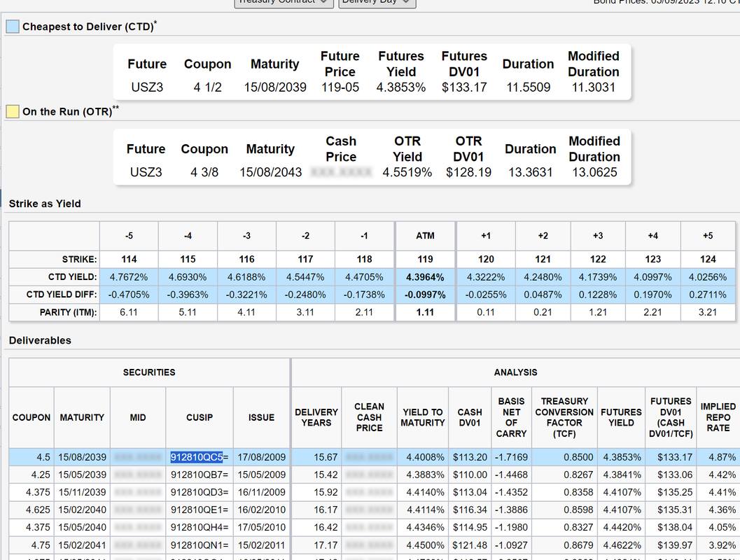
Task: Click CTD yield diff 0.2711% cell
Action: pos(708,295)
